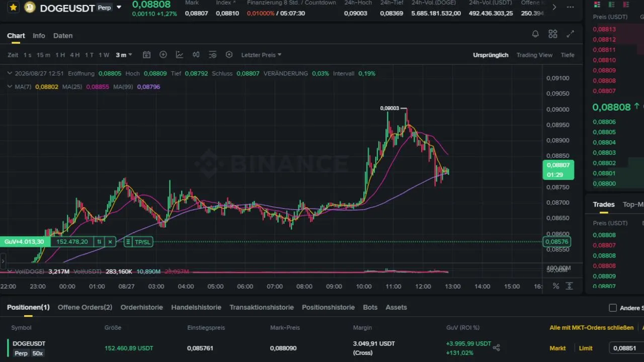Open the Transaktionshistorie tab
The image size is (644, 362).
(262, 307)
